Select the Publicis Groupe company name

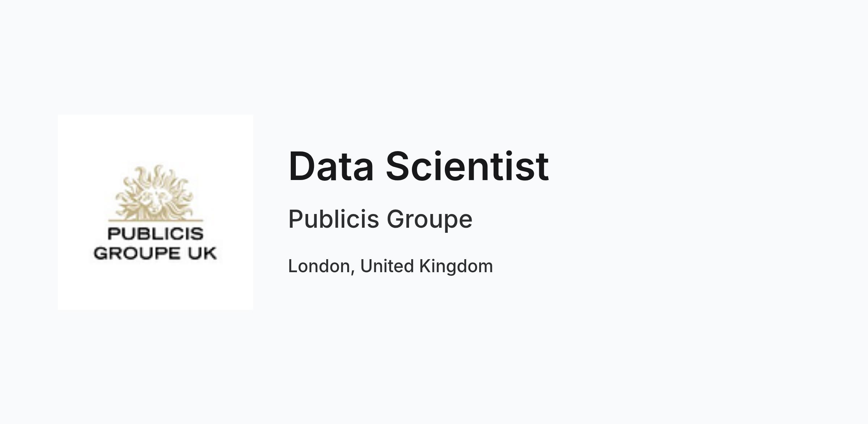(x=380, y=219)
